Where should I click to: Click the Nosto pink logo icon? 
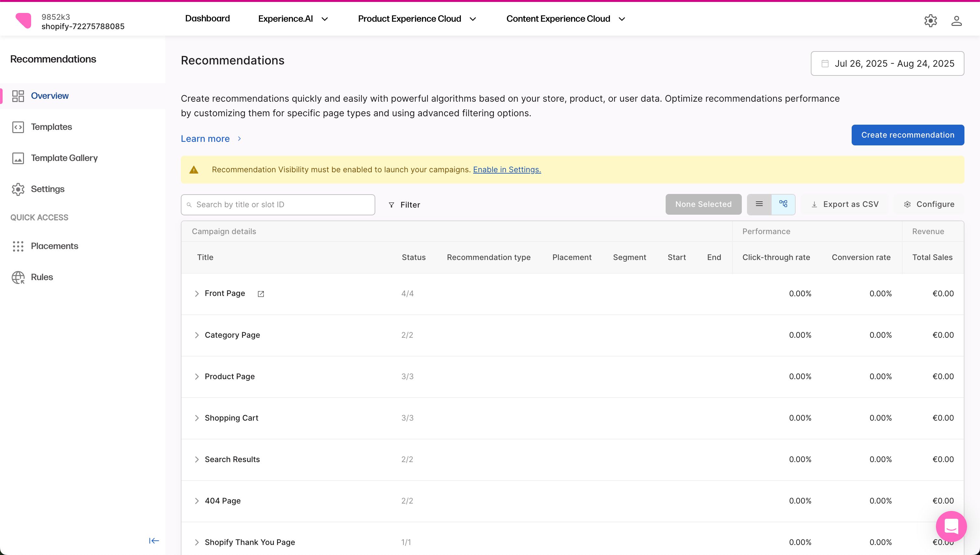click(x=24, y=21)
